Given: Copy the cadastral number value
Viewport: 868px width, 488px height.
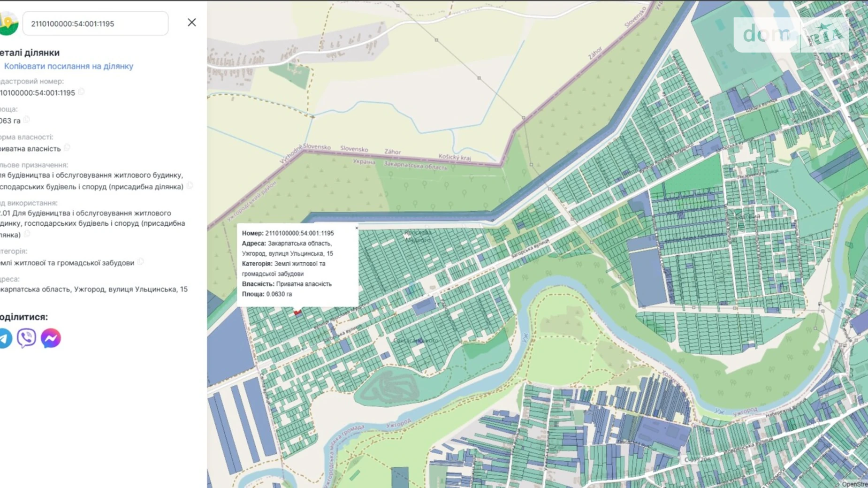Looking at the screenshot, I should pyautogui.click(x=82, y=92).
